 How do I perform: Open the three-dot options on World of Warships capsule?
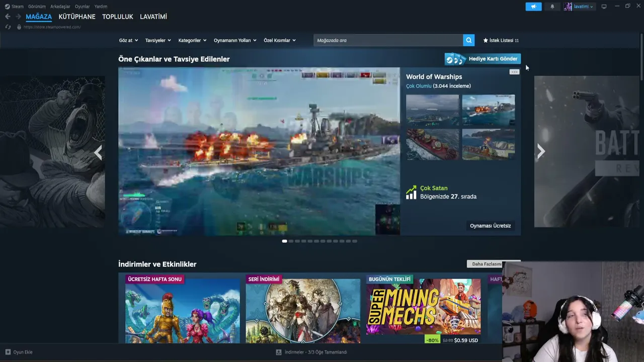click(x=514, y=72)
